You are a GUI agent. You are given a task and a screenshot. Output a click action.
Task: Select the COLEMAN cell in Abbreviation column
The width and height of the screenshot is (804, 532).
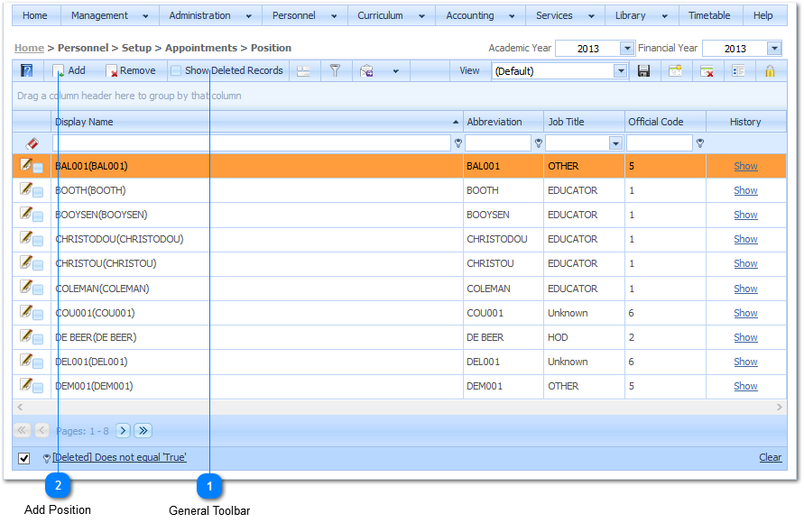click(504, 289)
